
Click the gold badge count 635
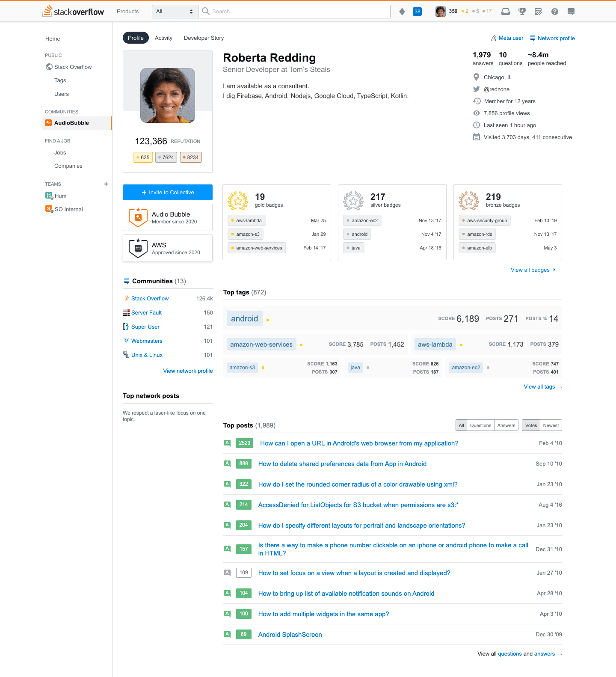pos(143,157)
